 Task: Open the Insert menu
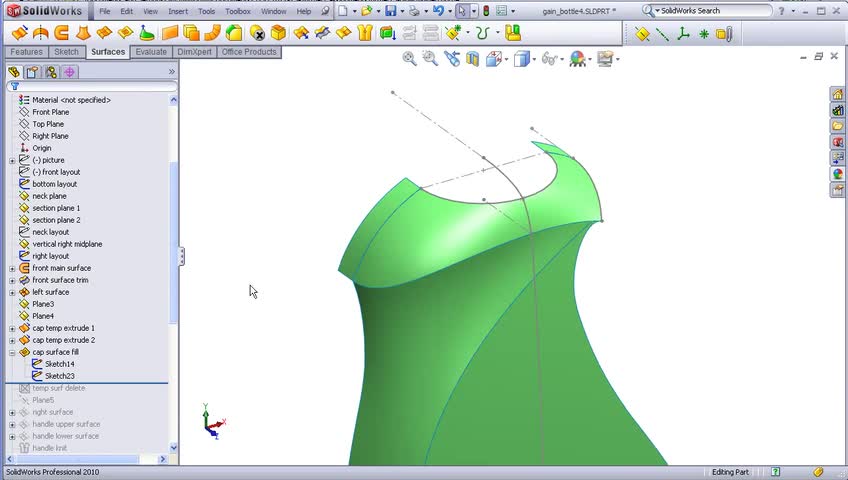click(178, 11)
